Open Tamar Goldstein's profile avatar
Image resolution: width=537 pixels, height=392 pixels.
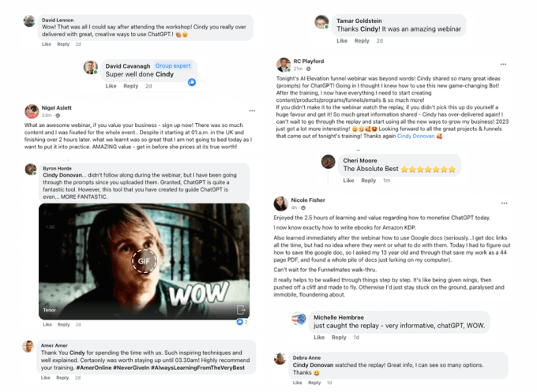click(321, 22)
